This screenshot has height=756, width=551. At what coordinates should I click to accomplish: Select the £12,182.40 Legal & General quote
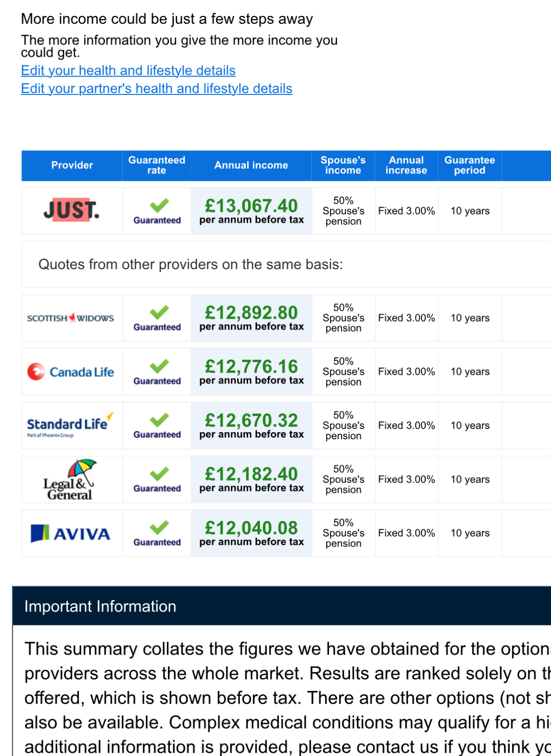coord(251,474)
